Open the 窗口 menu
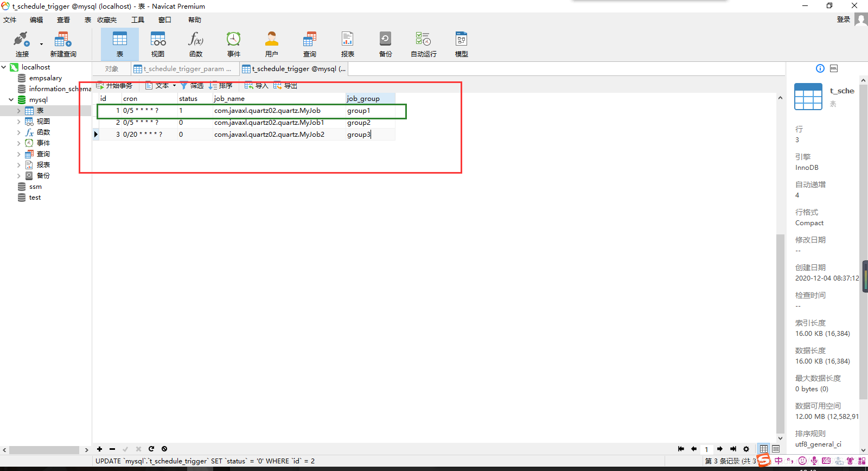The width and height of the screenshot is (868, 471). coord(165,20)
